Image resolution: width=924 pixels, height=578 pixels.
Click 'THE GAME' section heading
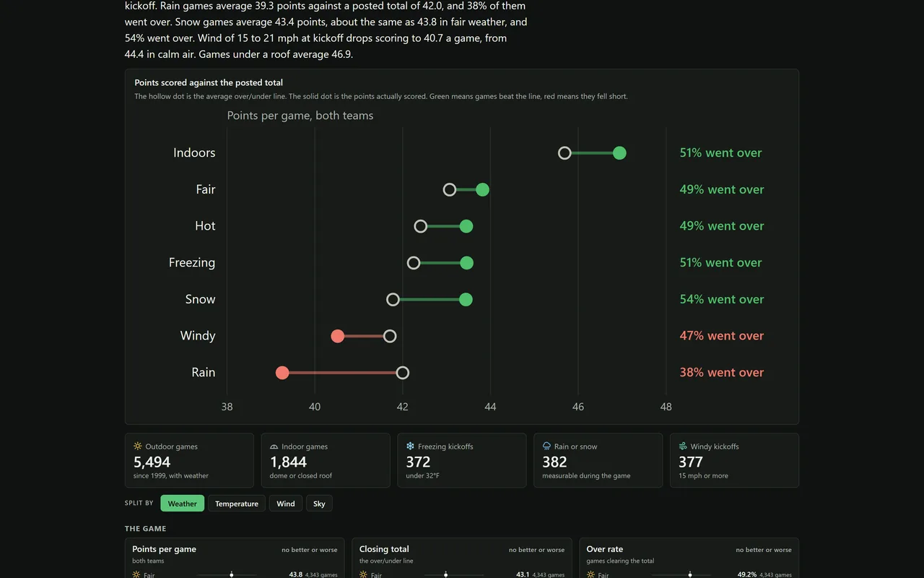click(x=146, y=528)
